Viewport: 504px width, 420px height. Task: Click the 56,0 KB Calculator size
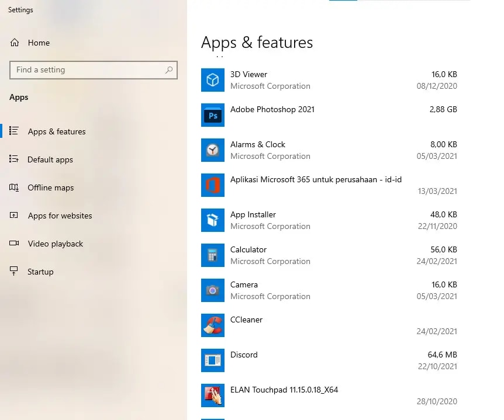click(444, 249)
